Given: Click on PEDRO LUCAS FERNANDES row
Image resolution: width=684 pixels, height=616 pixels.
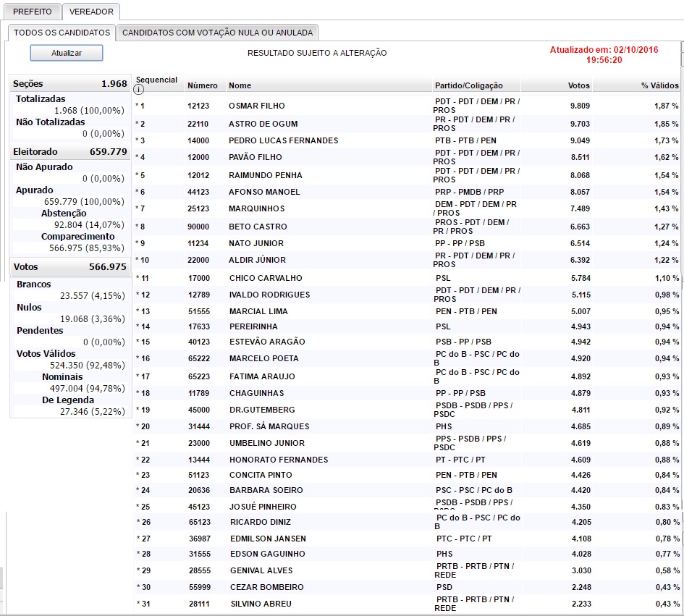Looking at the screenshot, I should click(283, 140).
